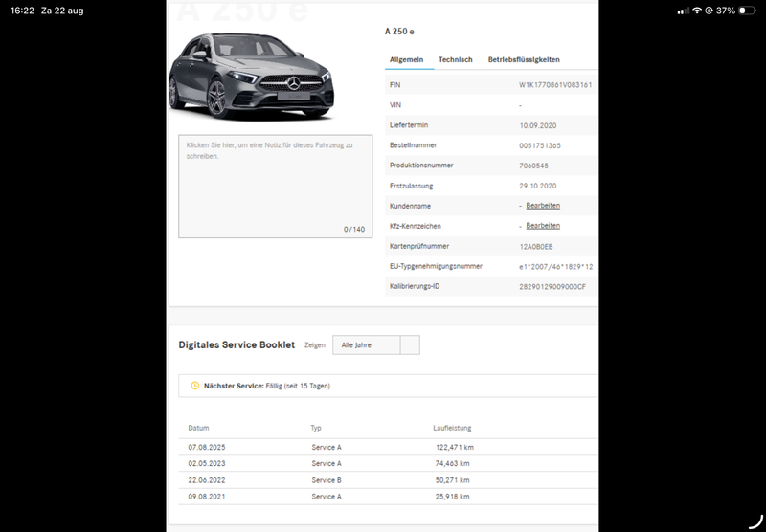Click Service B entry in Typ column
The image size is (766, 532).
(x=327, y=480)
